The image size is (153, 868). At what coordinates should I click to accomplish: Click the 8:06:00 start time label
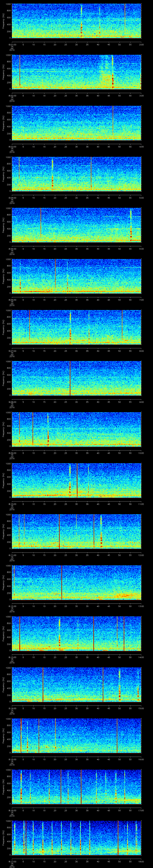pyautogui.click(x=12, y=300)
